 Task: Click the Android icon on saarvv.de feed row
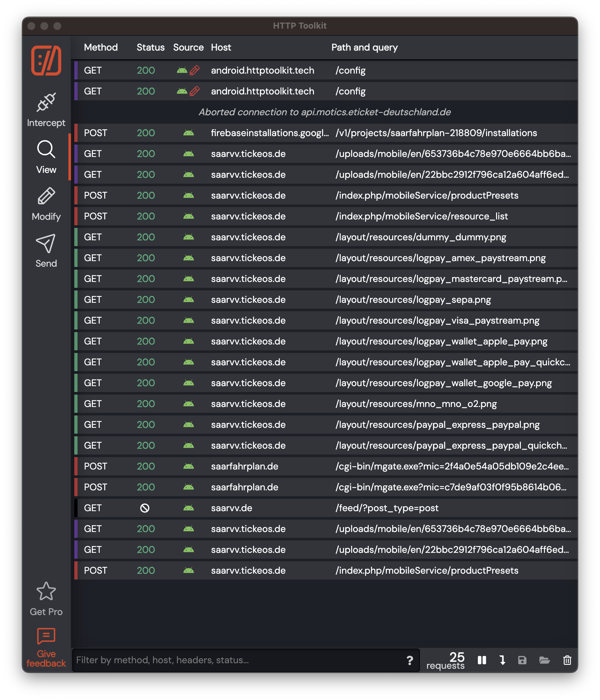[189, 508]
